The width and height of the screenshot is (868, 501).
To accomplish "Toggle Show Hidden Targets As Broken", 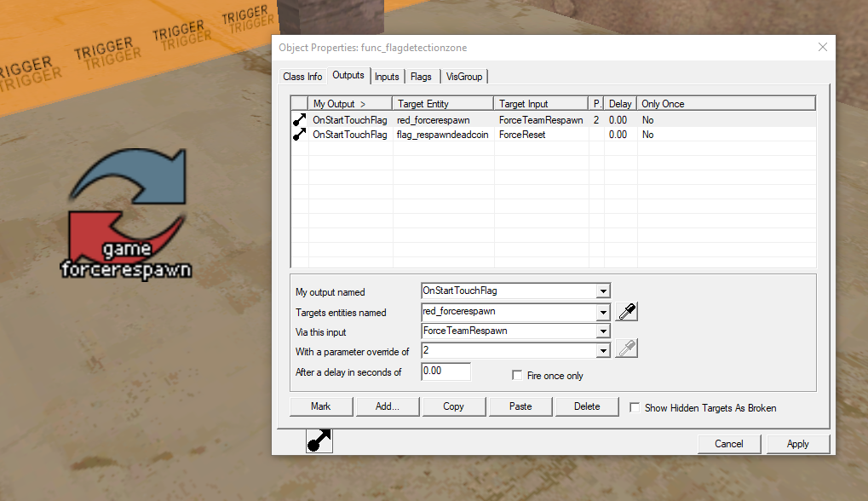I will click(x=635, y=407).
